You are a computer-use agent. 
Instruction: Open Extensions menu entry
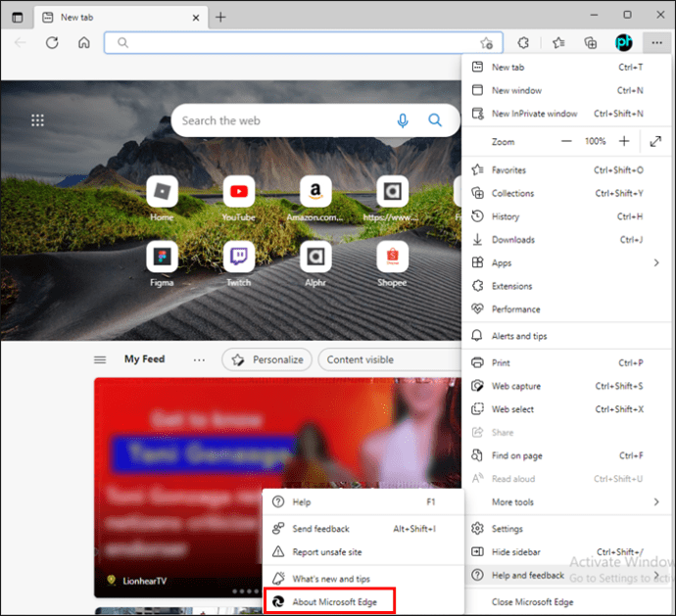pyautogui.click(x=566, y=286)
